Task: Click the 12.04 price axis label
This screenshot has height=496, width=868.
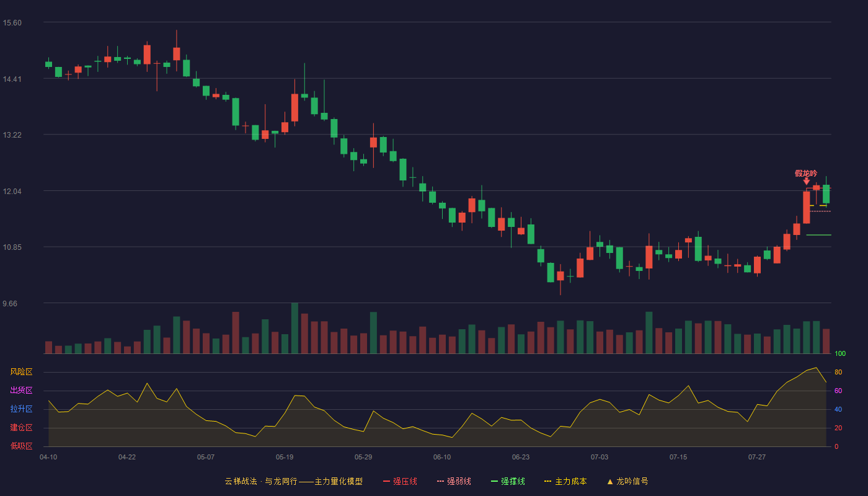Action: click(12, 191)
